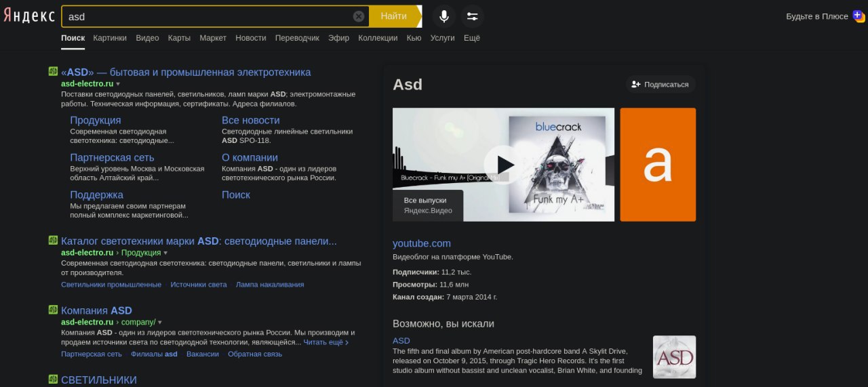Play the Bluecrack Funk my A+ video
This screenshot has height=387, width=868.
point(503,165)
